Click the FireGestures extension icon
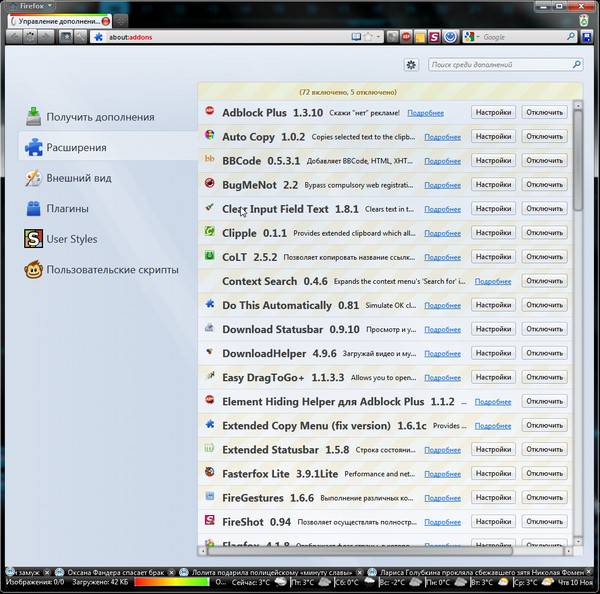The width and height of the screenshot is (600, 594). point(209,496)
